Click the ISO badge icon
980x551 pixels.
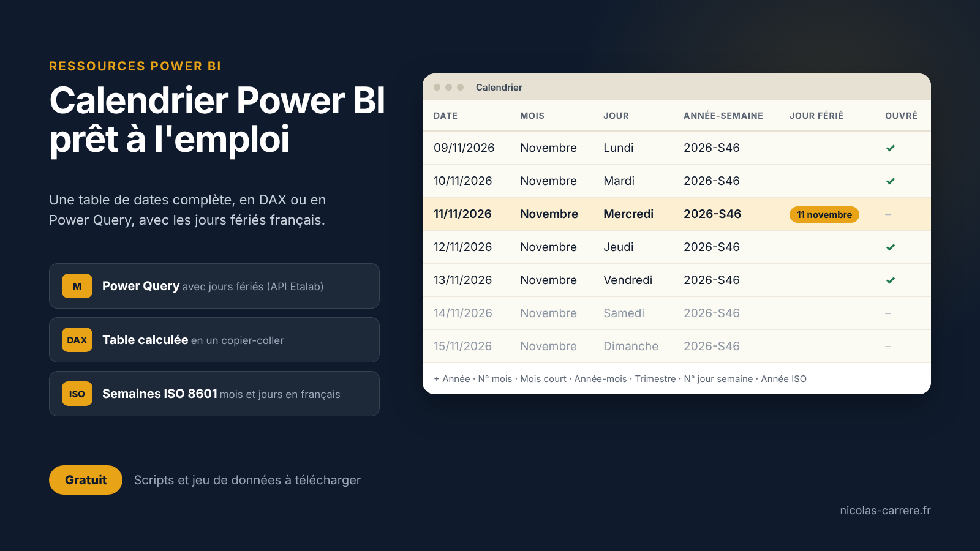click(77, 394)
